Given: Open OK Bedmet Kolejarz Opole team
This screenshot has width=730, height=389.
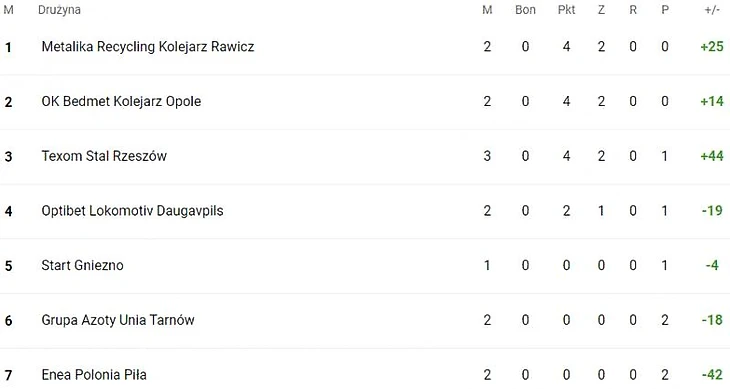Looking at the screenshot, I should [x=121, y=101].
